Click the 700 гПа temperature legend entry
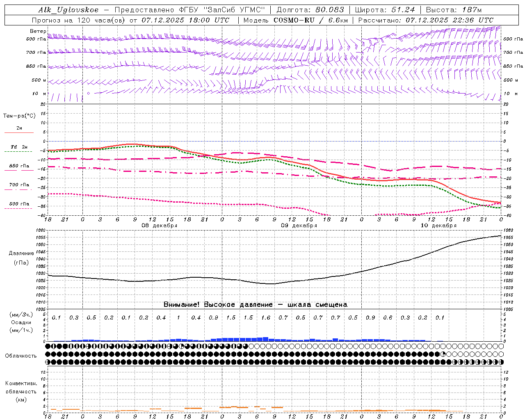 19,185
